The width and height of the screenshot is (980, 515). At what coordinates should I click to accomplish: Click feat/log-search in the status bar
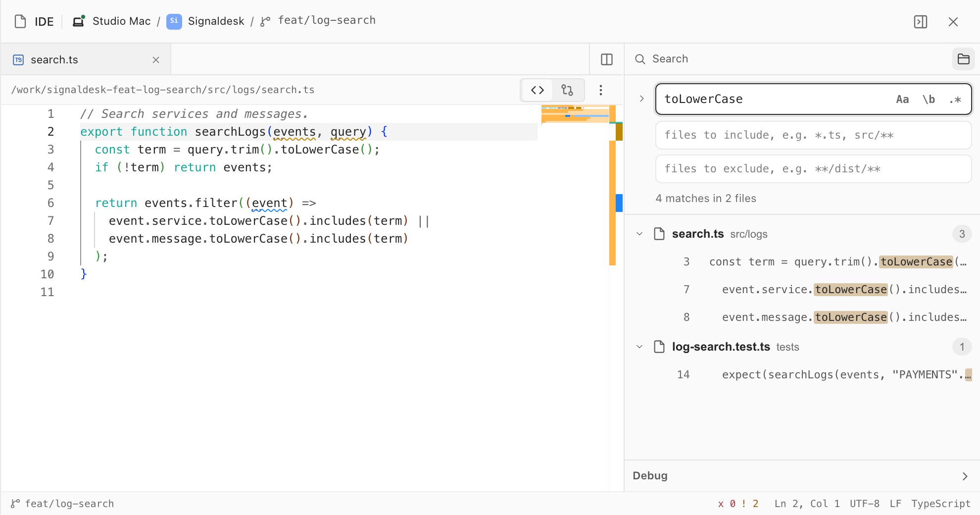pyautogui.click(x=69, y=504)
